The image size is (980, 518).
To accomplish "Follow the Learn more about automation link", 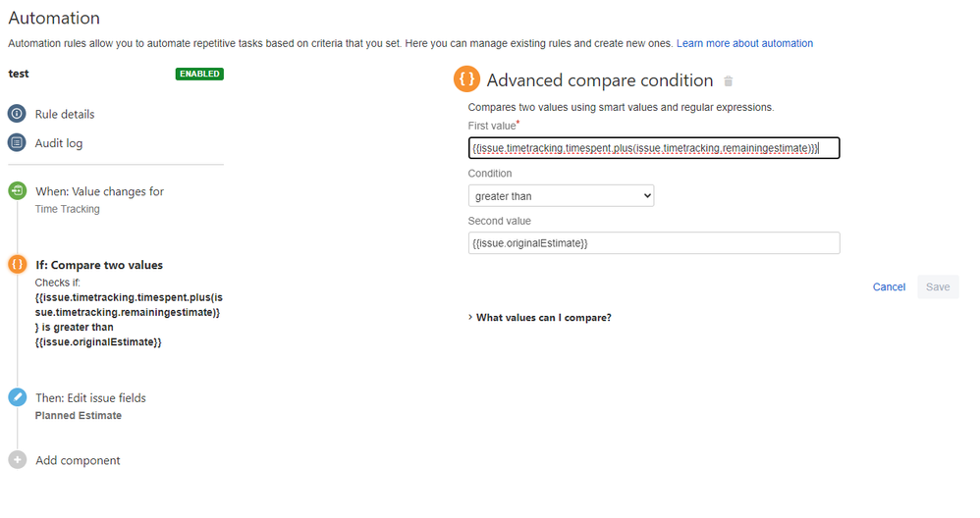I will 744,44.
